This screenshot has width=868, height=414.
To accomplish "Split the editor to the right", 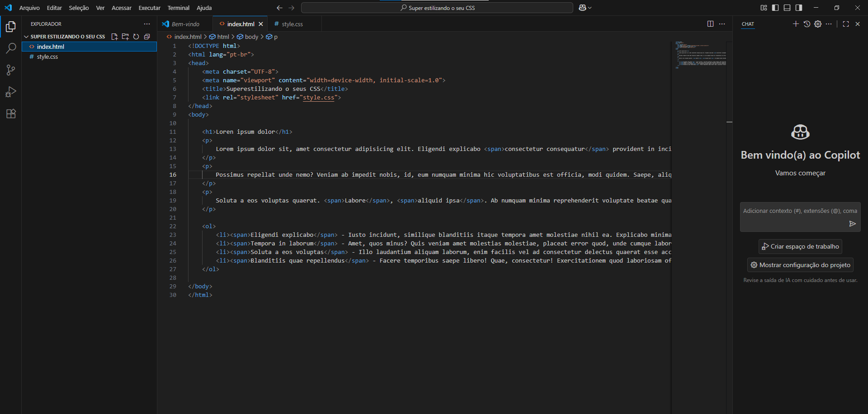I will (710, 24).
